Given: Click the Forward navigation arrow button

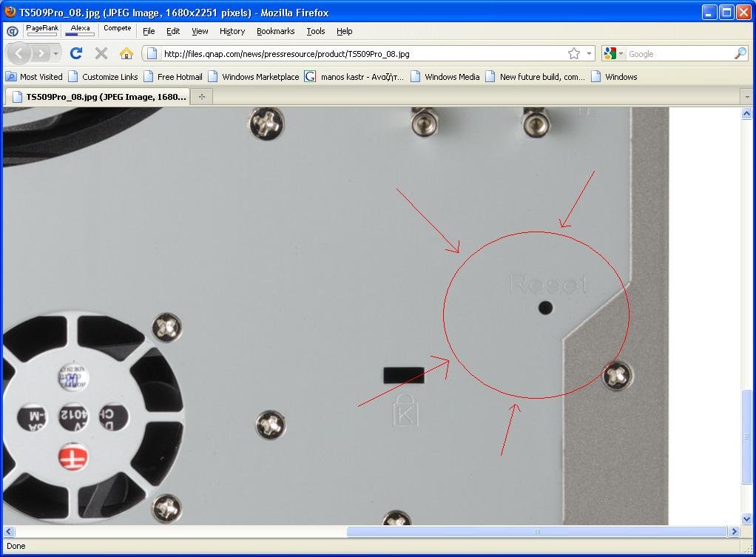Looking at the screenshot, I should coord(41,53).
